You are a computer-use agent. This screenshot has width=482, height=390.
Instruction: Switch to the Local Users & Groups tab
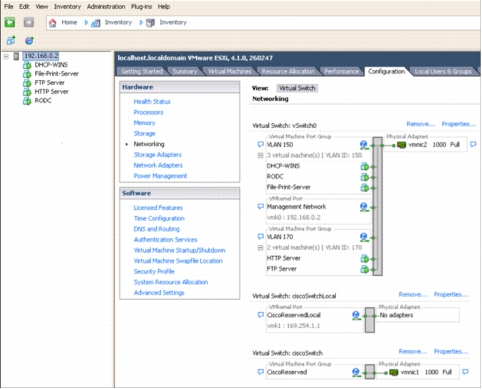[443, 72]
